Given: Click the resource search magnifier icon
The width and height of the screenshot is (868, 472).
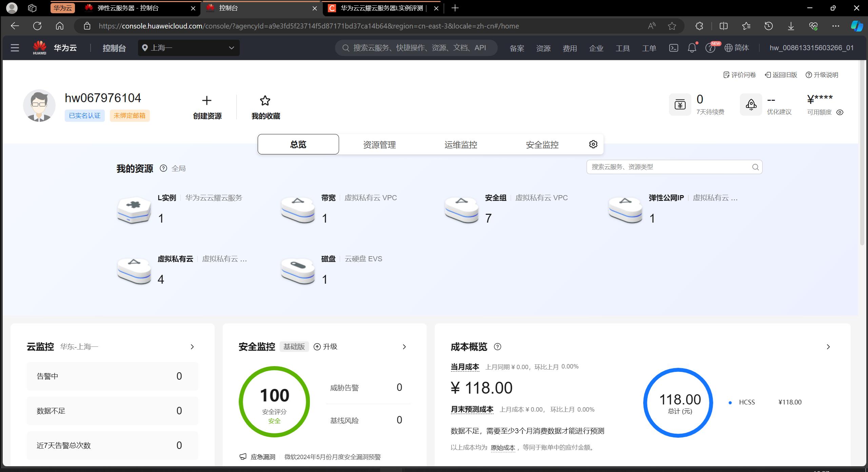Looking at the screenshot, I should 755,167.
